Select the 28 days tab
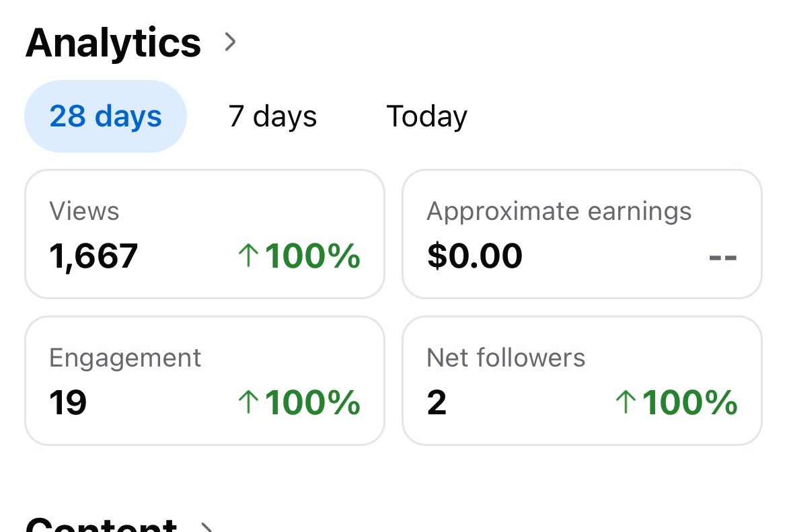Screen dimensions: 787x532 click(106, 116)
